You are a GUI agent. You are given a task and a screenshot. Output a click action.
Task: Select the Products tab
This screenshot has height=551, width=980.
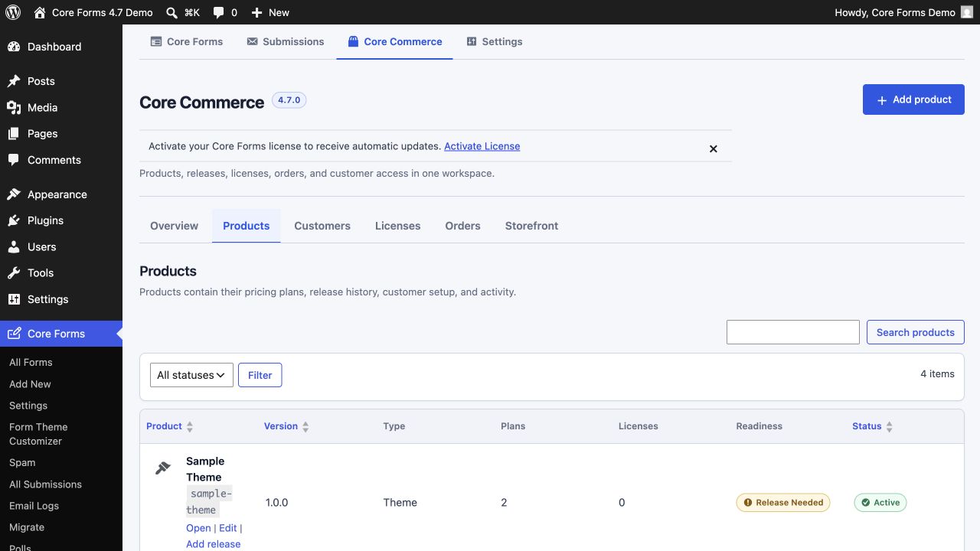click(x=246, y=226)
